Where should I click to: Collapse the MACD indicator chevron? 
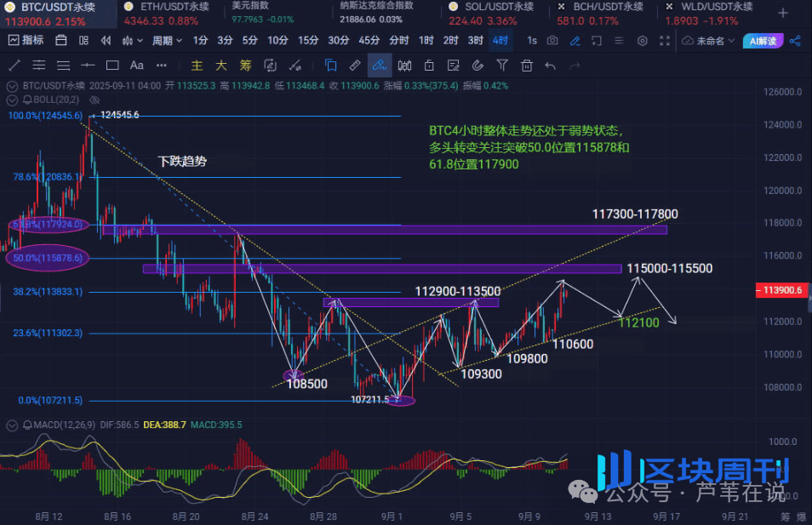point(12,425)
